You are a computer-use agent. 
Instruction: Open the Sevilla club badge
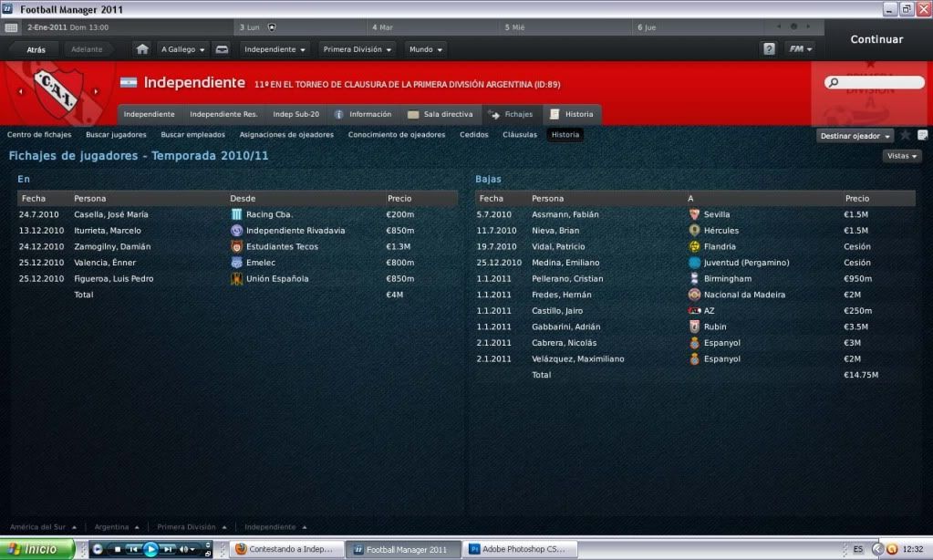(694, 214)
